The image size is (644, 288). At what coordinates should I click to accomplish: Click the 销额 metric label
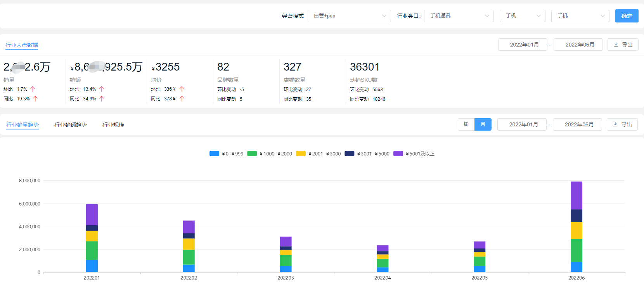pyautogui.click(x=75, y=80)
